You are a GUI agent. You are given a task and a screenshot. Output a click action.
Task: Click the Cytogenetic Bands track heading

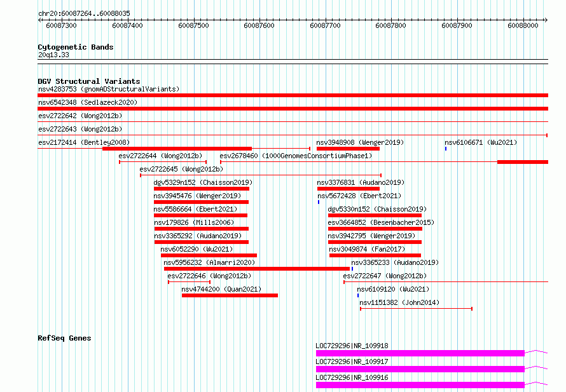tap(76, 47)
